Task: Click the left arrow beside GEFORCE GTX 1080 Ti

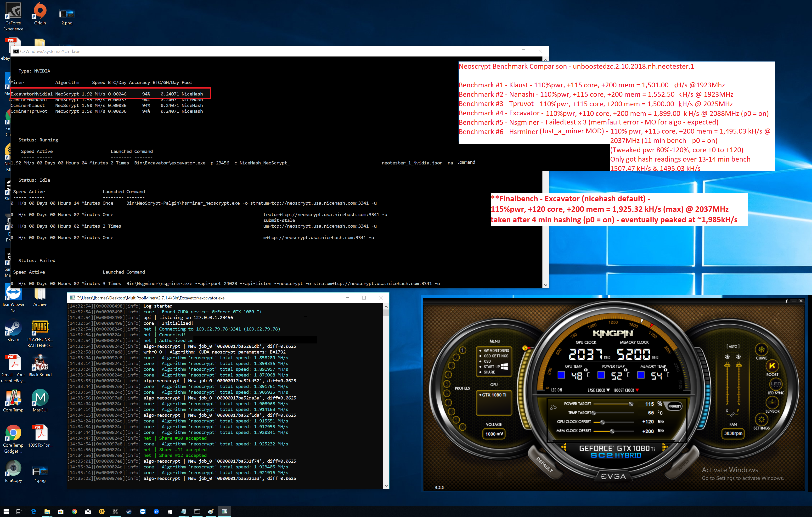Action: pos(564,447)
